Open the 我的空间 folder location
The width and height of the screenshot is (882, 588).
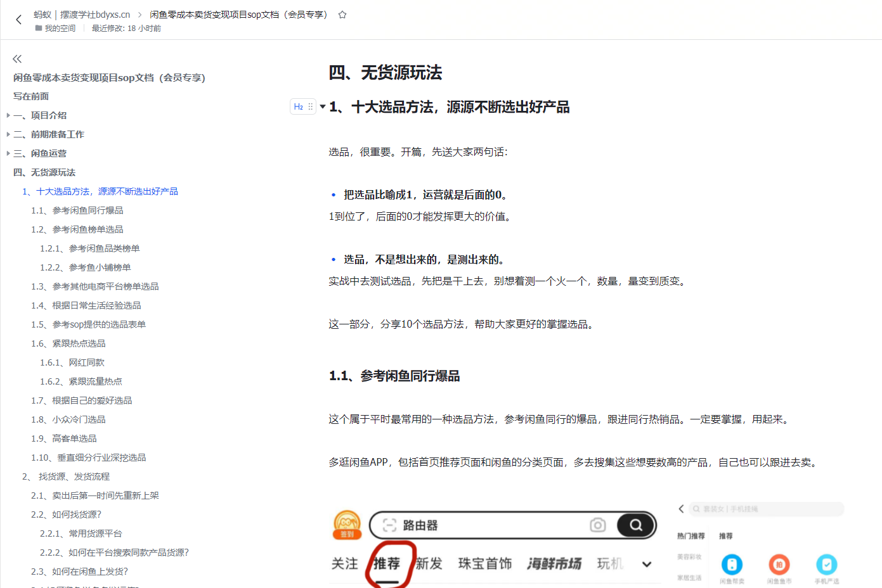click(x=55, y=29)
